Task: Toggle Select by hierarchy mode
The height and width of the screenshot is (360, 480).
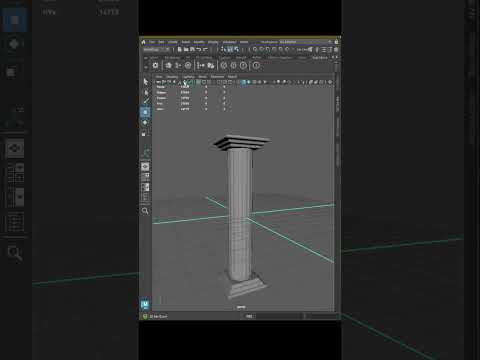Action: click(x=224, y=49)
